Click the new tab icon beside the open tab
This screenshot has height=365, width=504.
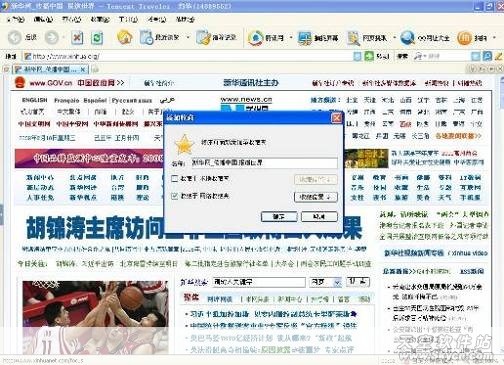click(x=95, y=69)
